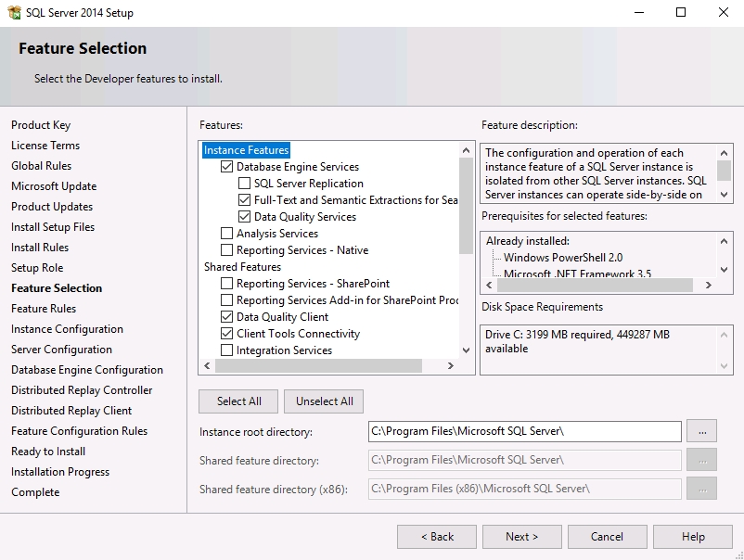Viewport: 744px width, 560px height.
Task: Click Select All button
Action: point(238,401)
